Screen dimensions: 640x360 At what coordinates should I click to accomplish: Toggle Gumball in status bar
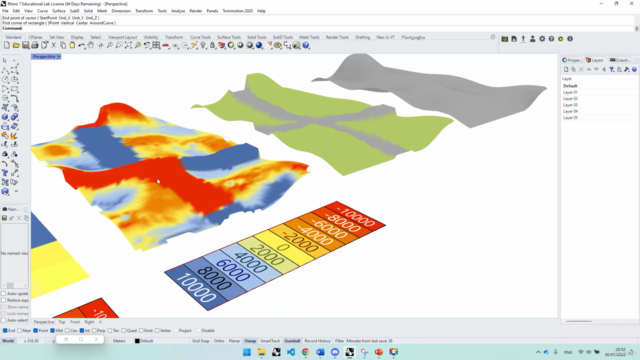click(x=292, y=341)
